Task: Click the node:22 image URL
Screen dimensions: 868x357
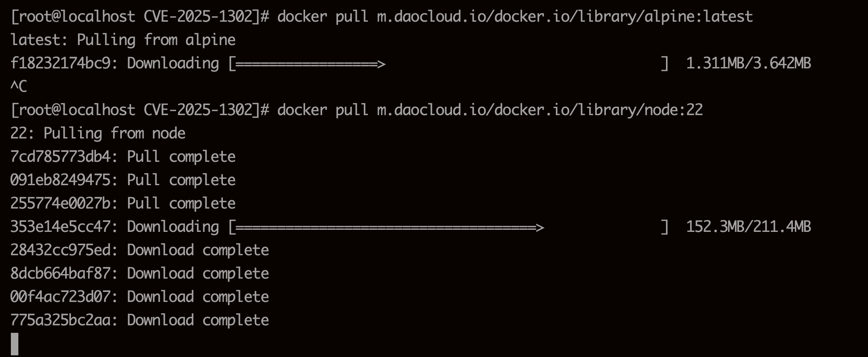Action: coord(540,110)
